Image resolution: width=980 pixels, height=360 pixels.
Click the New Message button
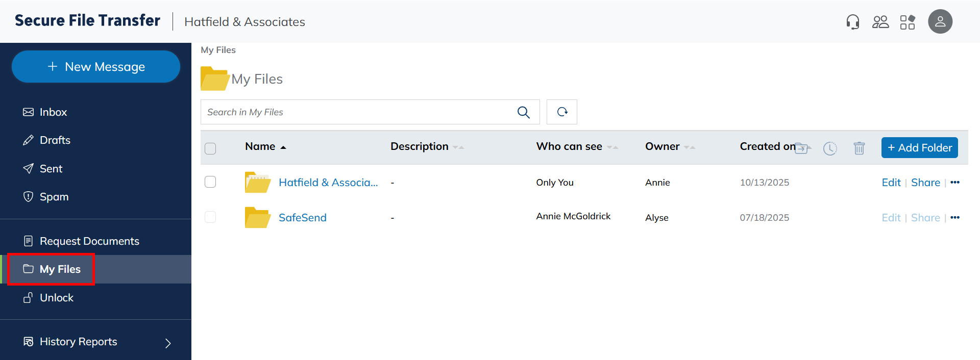pos(96,67)
